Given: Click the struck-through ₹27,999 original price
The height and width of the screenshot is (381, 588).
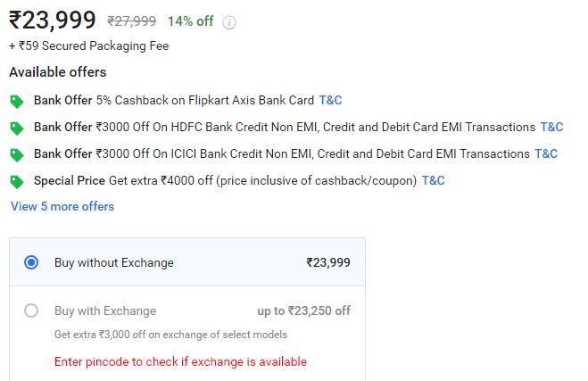Looking at the screenshot, I should [132, 21].
